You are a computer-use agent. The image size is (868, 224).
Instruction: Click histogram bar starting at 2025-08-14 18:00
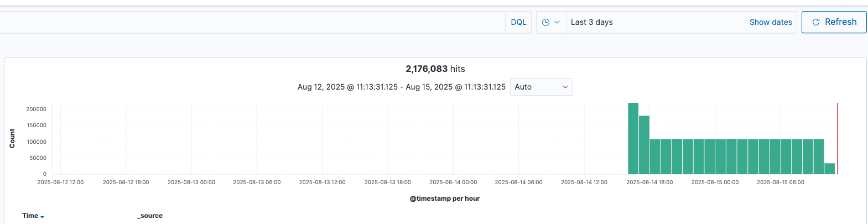point(655,157)
